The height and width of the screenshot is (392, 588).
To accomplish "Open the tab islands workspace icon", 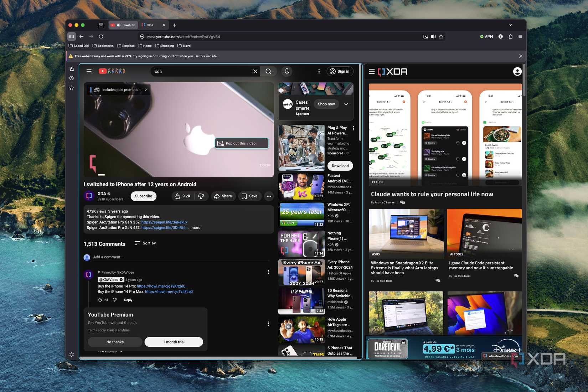I will click(101, 25).
